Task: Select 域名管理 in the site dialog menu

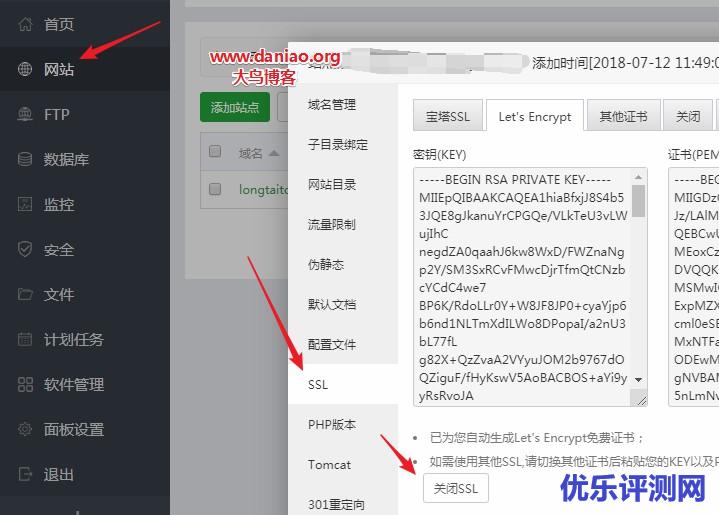Action: (332, 105)
